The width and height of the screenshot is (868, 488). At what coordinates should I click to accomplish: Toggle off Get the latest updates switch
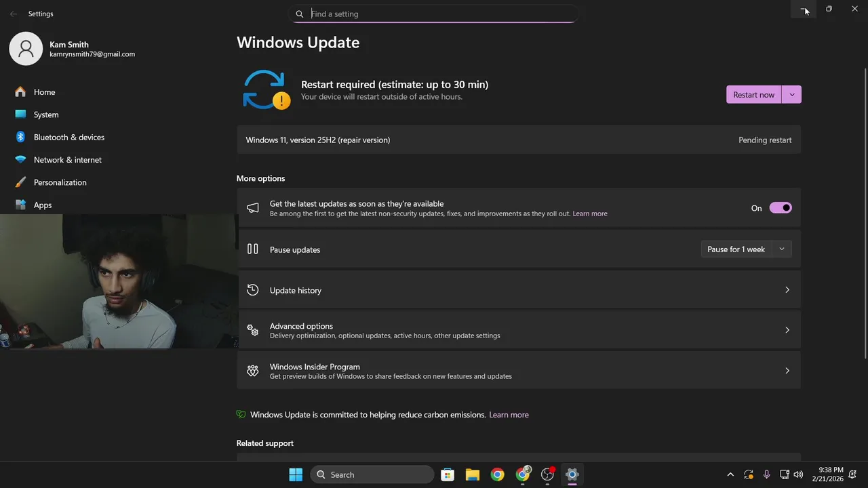coord(781,208)
